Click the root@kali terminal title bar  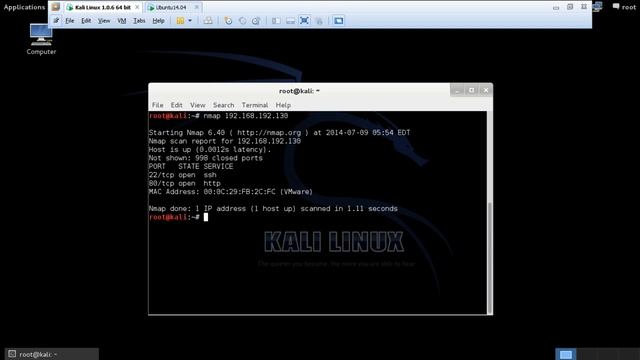point(299,91)
